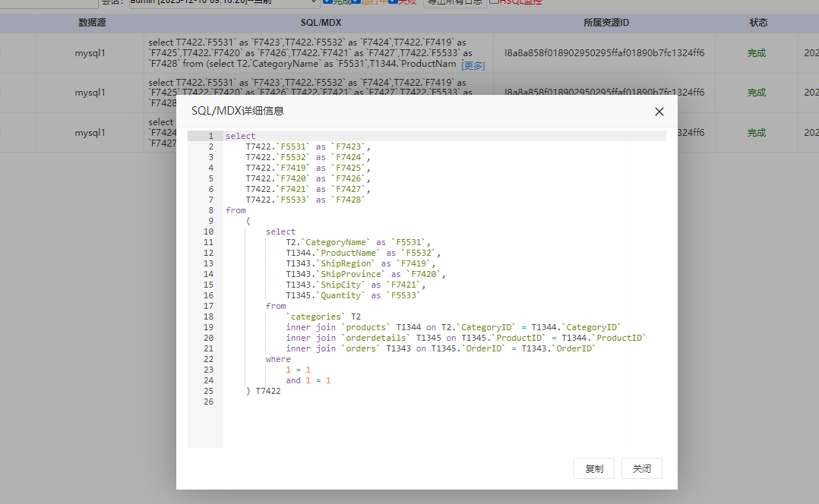Open the [更多] link in the first row
Image resolution: width=819 pixels, height=504 pixels.
473,65
